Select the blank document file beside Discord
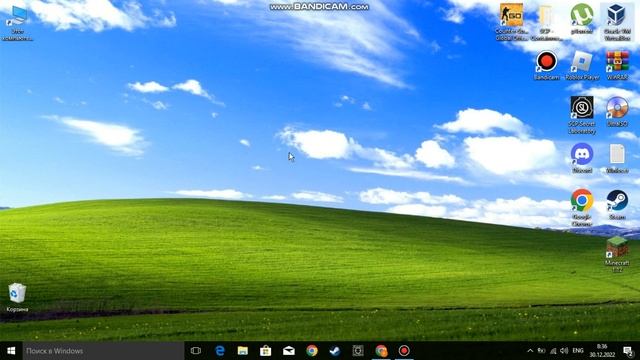Image resolution: width=640 pixels, height=360 pixels. 617,158
